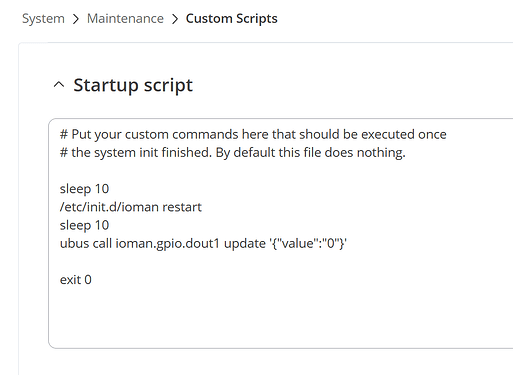Viewport: 513px width, 375px height.
Task: Place cursor on first sleep 10 line
Action: [84, 189]
